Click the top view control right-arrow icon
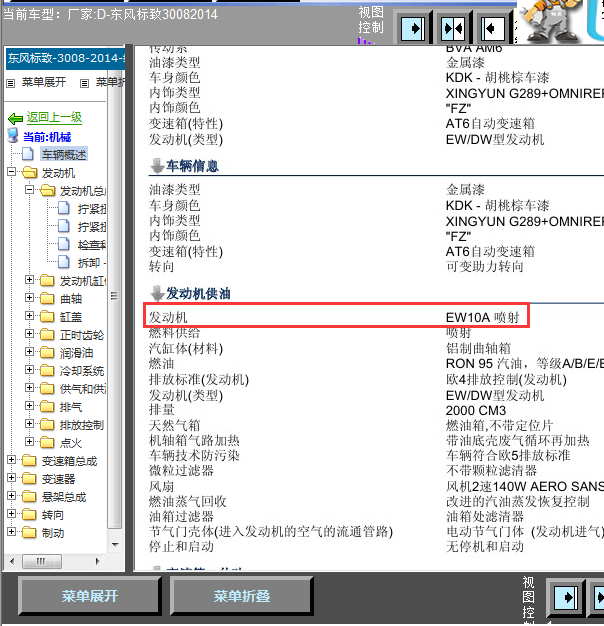The height and width of the screenshot is (626, 604). 413,28
